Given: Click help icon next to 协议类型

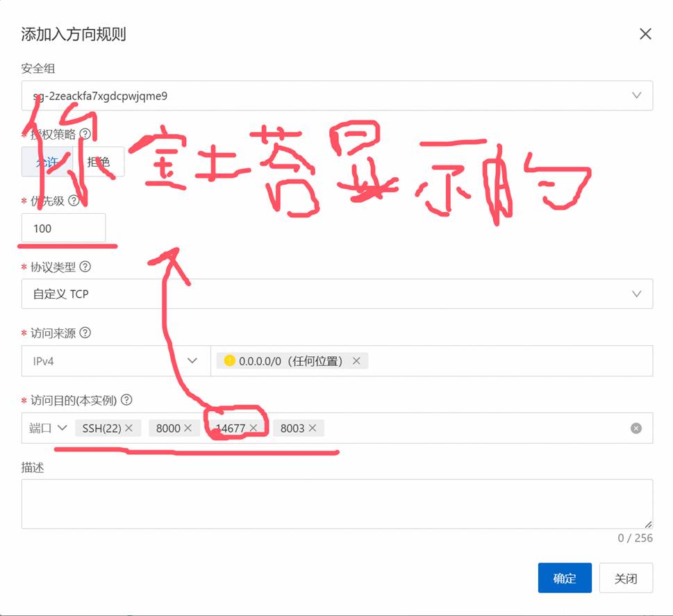Looking at the screenshot, I should (85, 267).
